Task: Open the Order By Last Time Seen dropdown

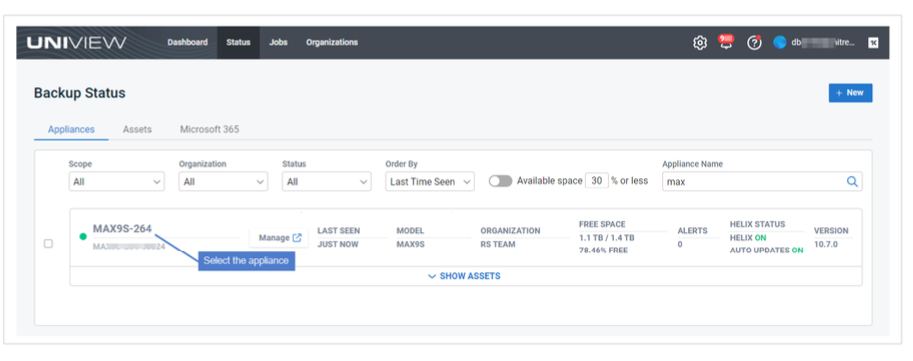Action: point(430,182)
